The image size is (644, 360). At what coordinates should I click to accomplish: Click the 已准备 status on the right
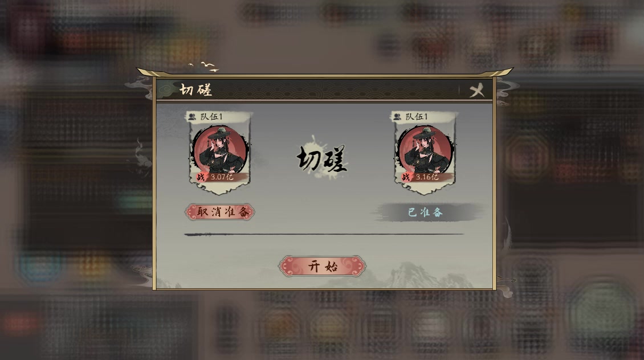point(426,212)
